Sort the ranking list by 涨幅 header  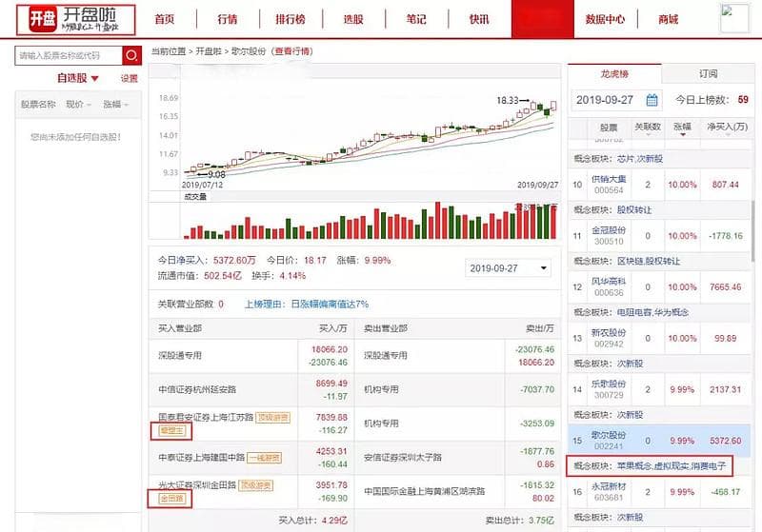[682, 128]
